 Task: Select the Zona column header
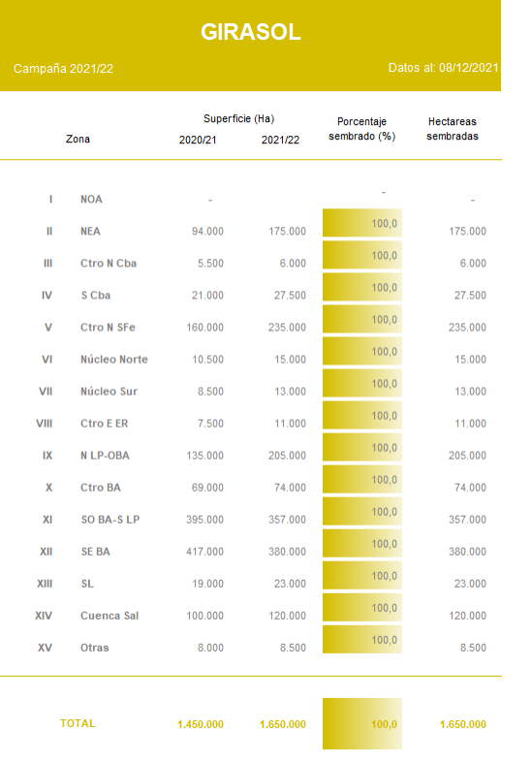(x=78, y=139)
